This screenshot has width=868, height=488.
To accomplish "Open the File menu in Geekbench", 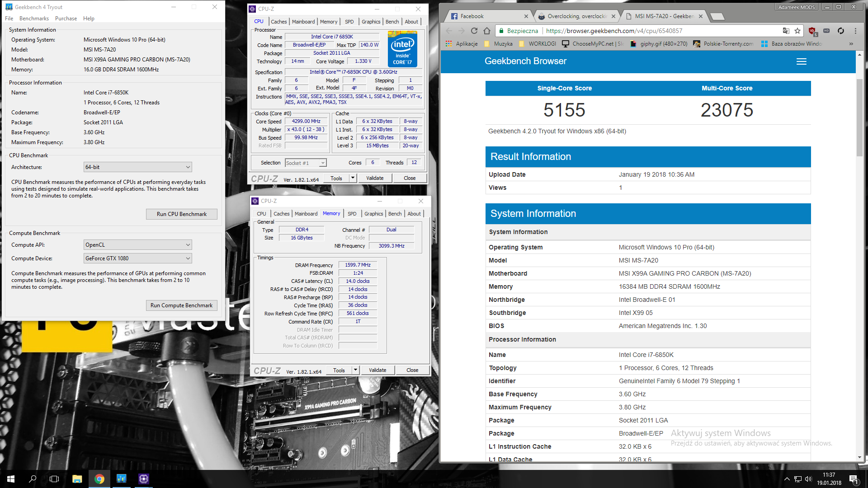I will (x=9, y=19).
